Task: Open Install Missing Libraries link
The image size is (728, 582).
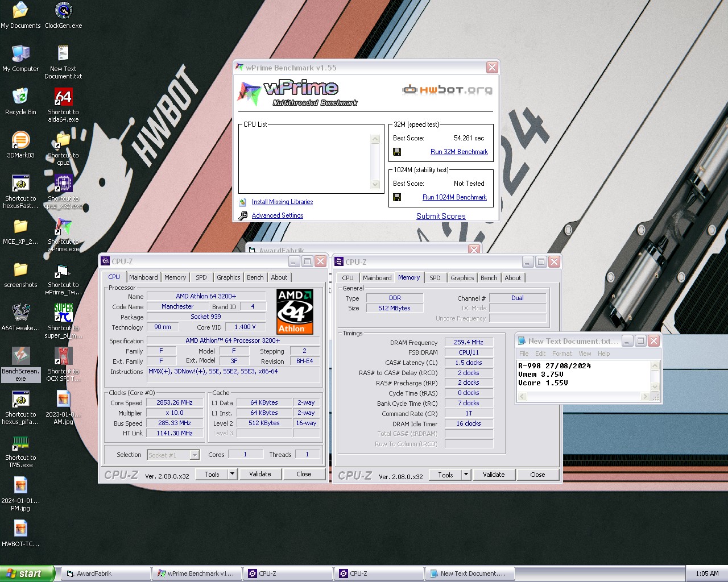Action: [x=282, y=202]
